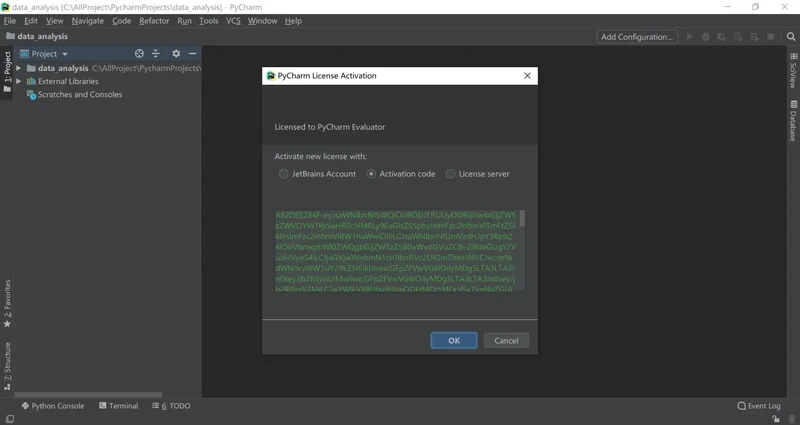The height and width of the screenshot is (425, 800).
Task: Open the Refactor menu
Action: pyautogui.click(x=154, y=20)
